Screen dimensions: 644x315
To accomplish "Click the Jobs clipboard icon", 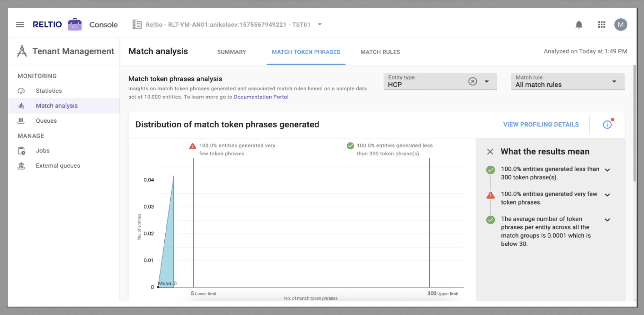I will point(21,151).
